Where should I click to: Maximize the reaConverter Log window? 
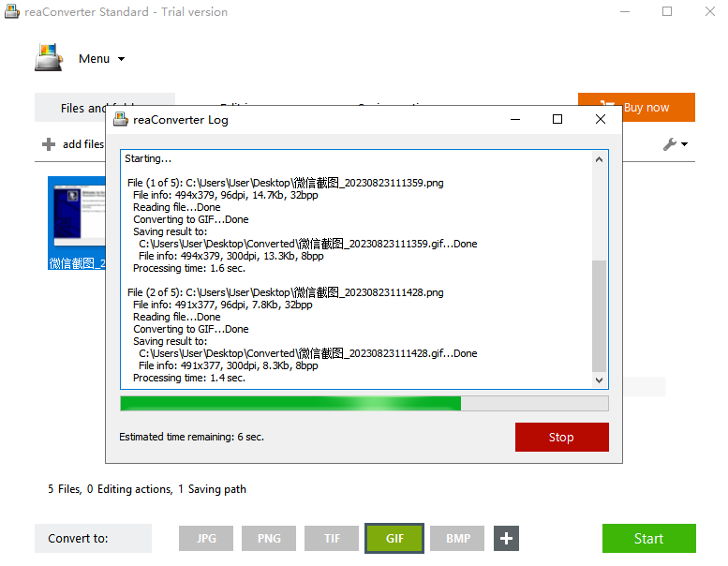557,119
